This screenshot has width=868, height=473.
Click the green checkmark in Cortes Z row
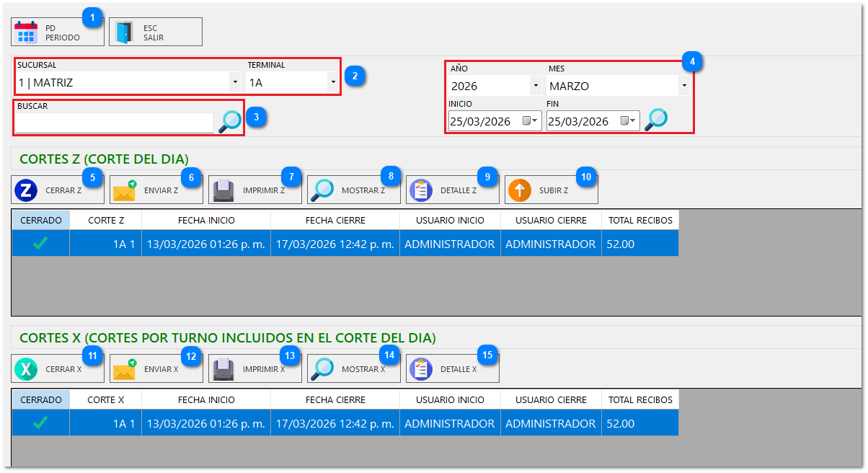coord(40,244)
